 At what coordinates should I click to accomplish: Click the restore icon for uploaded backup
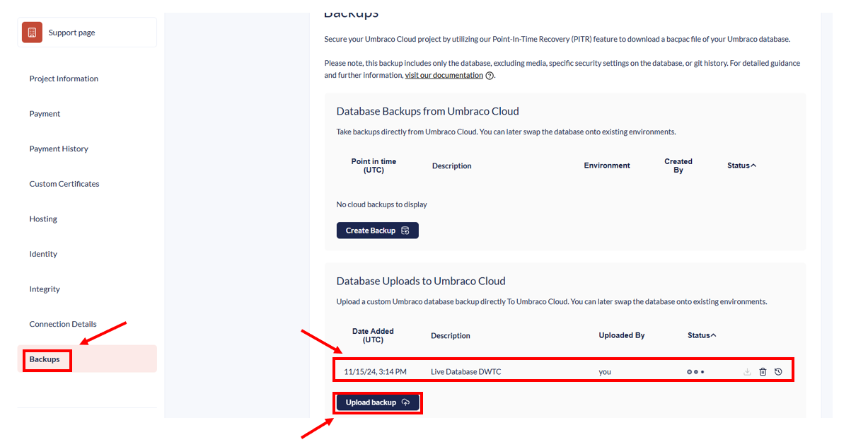778,372
